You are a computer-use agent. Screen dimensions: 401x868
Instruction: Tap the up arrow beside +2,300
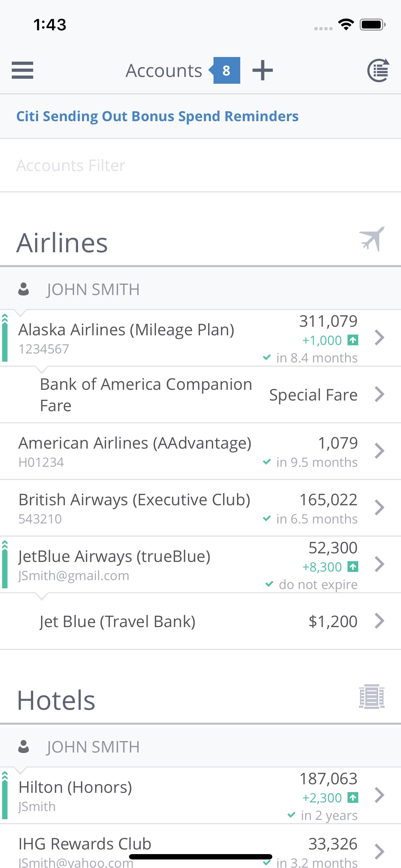(353, 797)
